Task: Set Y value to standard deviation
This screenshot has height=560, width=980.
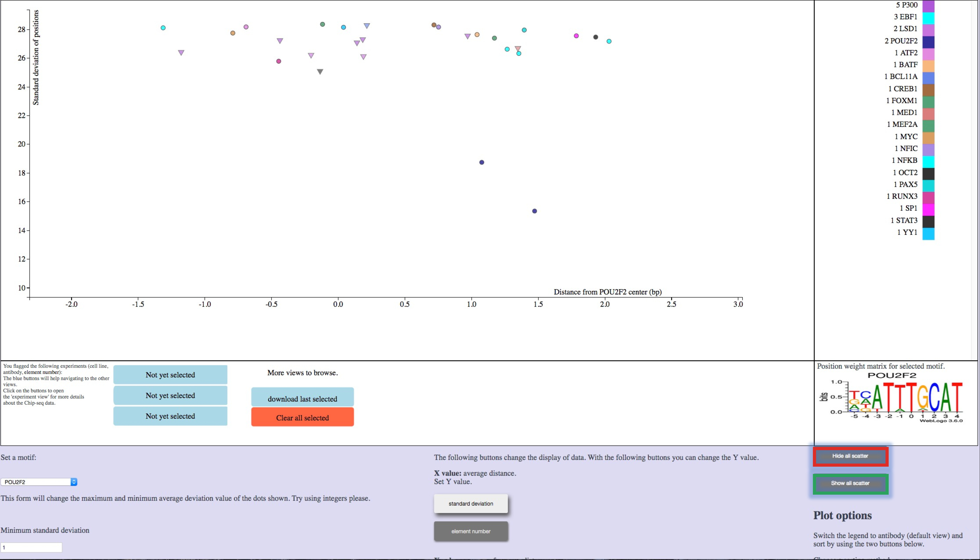Action: [x=471, y=504]
